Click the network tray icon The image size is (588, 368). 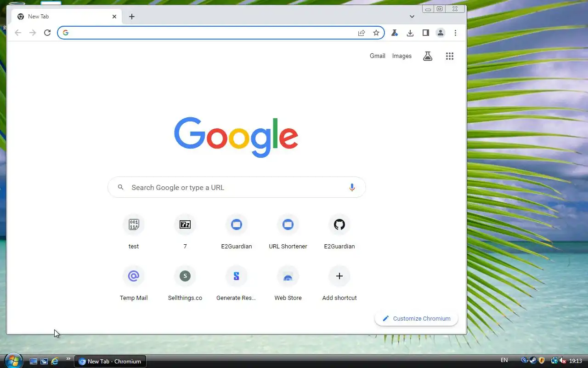click(x=554, y=361)
